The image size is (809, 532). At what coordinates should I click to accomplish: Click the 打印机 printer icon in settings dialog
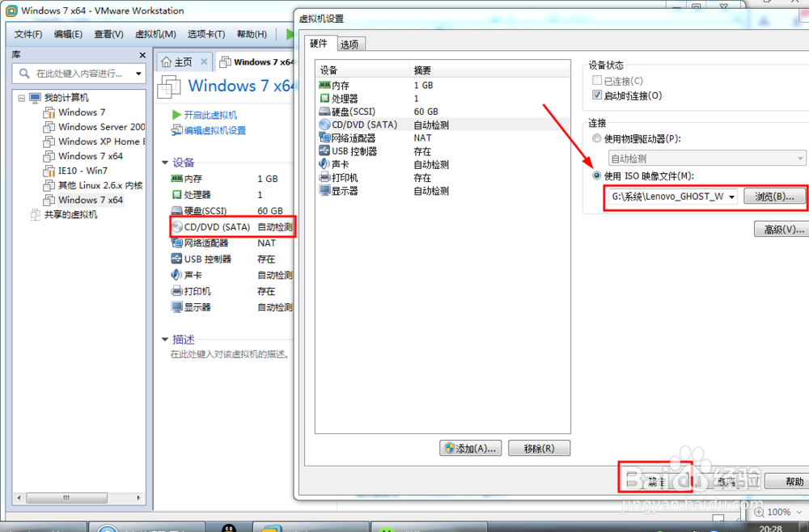pos(324,177)
